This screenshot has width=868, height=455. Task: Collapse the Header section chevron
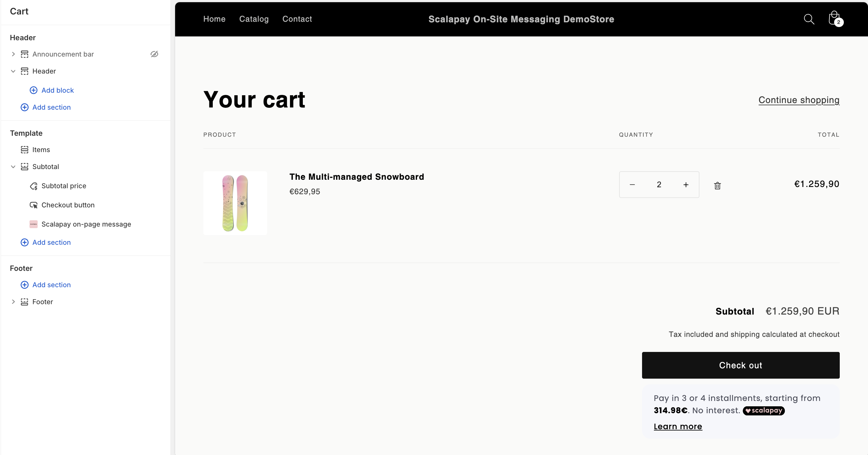coord(13,71)
